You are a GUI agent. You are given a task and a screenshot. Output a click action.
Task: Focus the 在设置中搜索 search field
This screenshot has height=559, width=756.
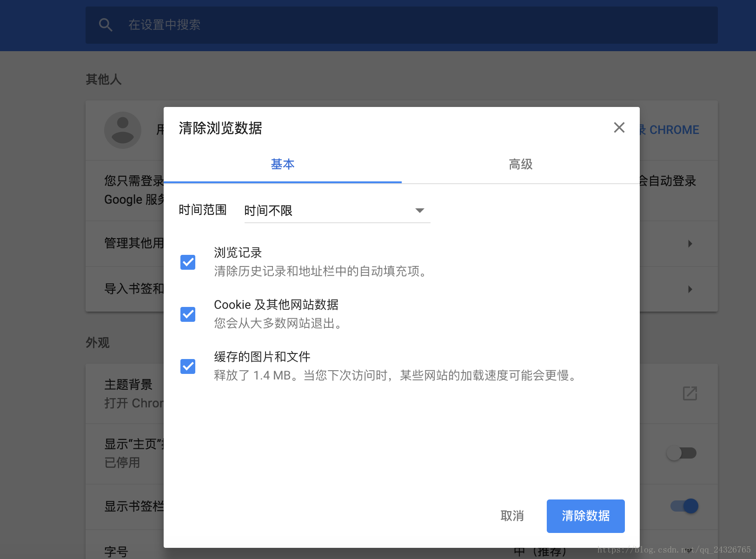402,25
